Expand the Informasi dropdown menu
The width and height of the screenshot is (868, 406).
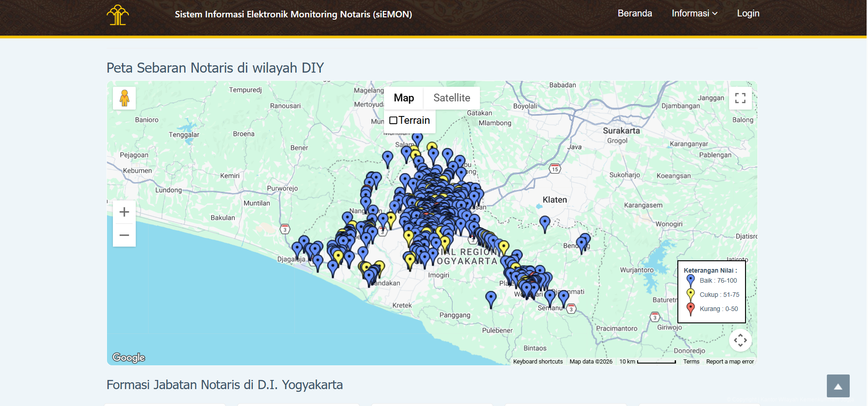point(694,13)
